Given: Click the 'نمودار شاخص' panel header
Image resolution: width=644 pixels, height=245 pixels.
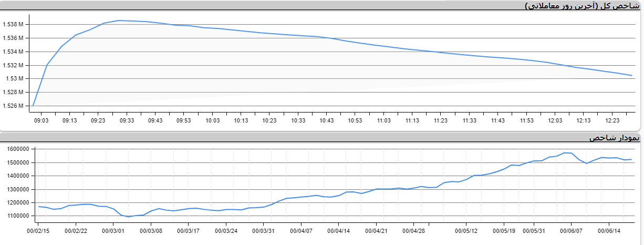Looking at the screenshot, I should pyautogui.click(x=614, y=138).
